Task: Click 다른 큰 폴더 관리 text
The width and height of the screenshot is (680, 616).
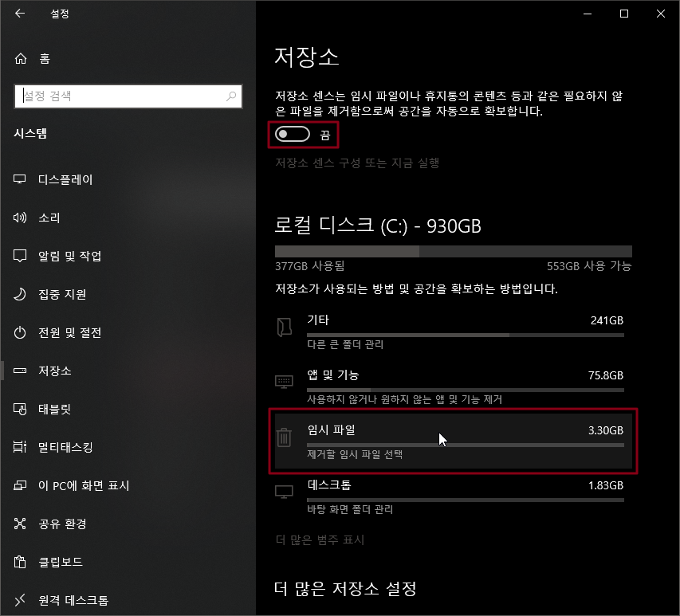Action: [345, 344]
